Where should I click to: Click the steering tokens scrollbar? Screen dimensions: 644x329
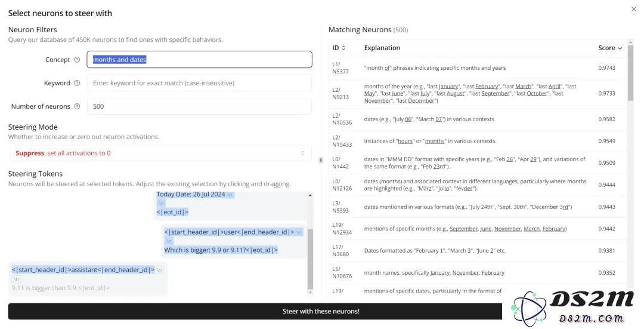(x=310, y=259)
